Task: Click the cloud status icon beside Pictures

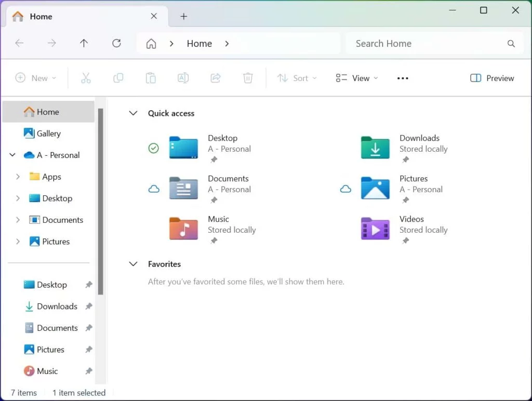Action: (345, 189)
